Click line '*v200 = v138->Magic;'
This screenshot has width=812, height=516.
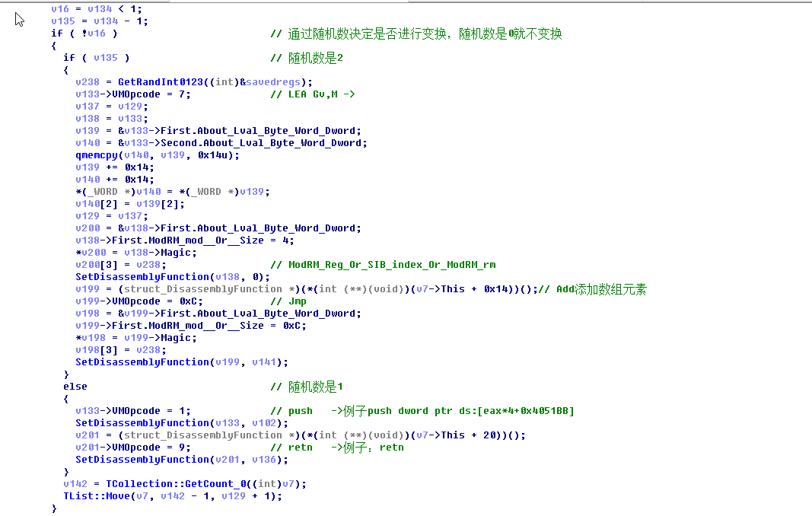pyautogui.click(x=136, y=253)
